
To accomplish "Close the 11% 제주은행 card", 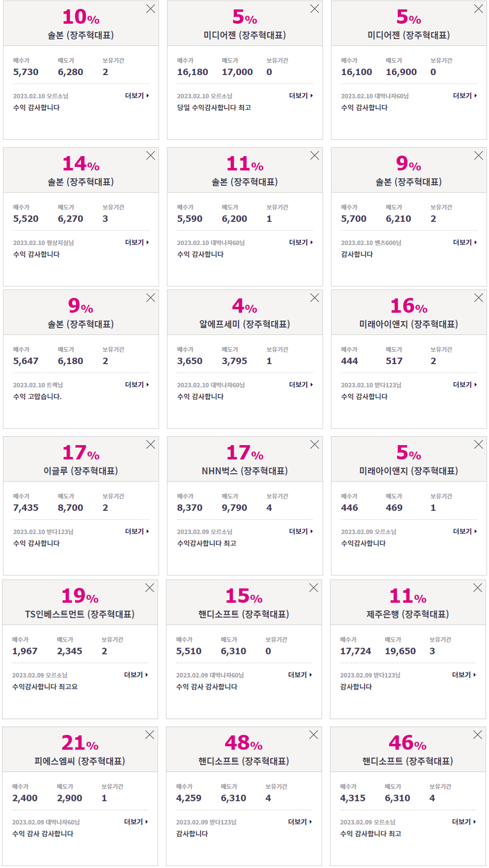I will [478, 588].
